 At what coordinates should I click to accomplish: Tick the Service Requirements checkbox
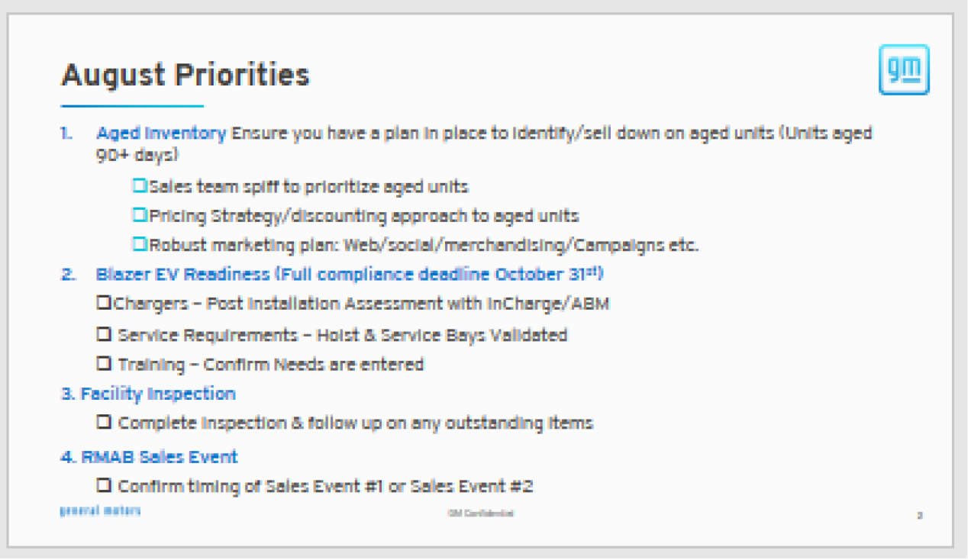[x=104, y=334]
